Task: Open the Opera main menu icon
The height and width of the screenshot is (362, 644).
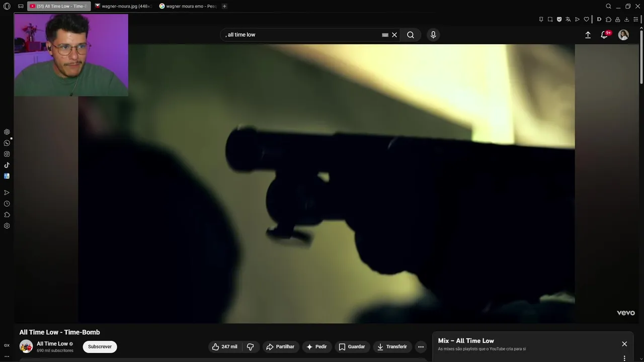Action: (x=7, y=6)
